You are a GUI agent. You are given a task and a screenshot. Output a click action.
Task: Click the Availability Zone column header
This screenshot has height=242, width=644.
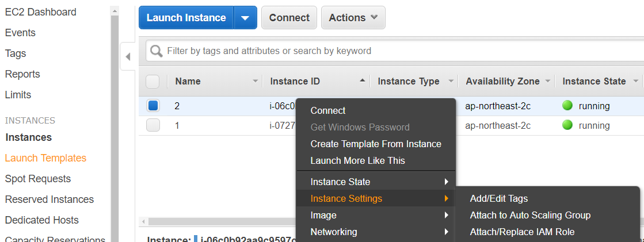pyautogui.click(x=502, y=81)
